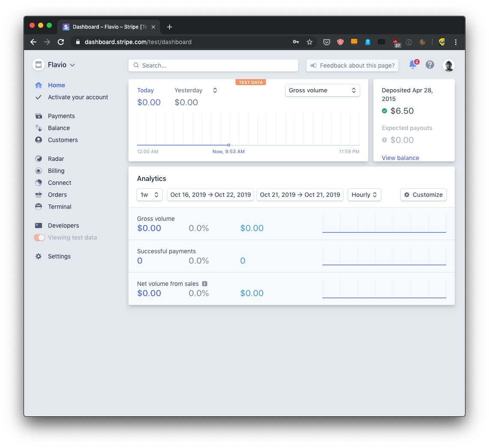Click the Terminal icon in sidebar

point(39,207)
